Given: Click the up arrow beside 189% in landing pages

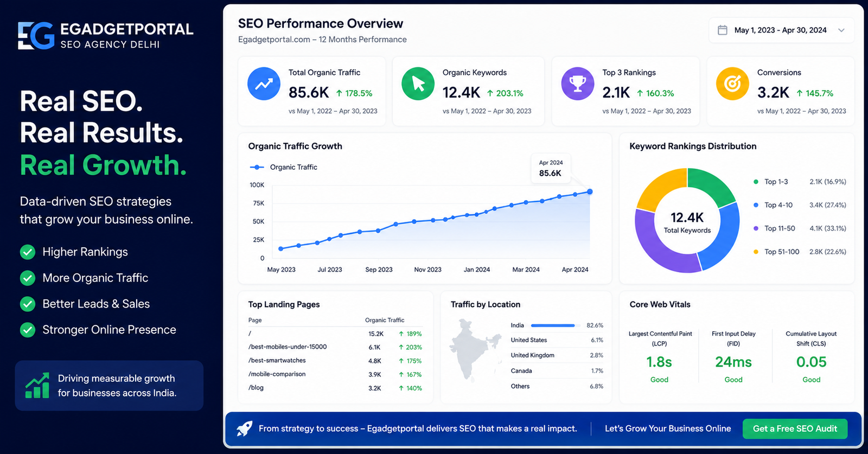Looking at the screenshot, I should coord(401,334).
